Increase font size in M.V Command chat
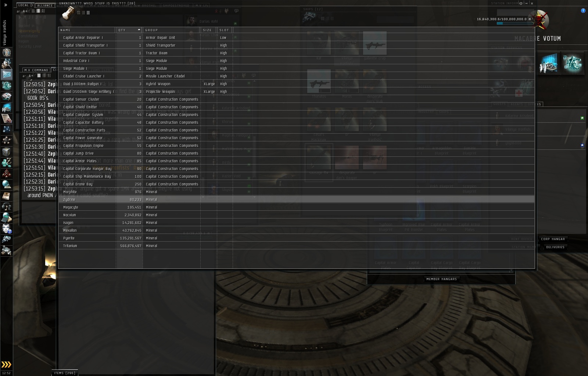 (x=31, y=76)
